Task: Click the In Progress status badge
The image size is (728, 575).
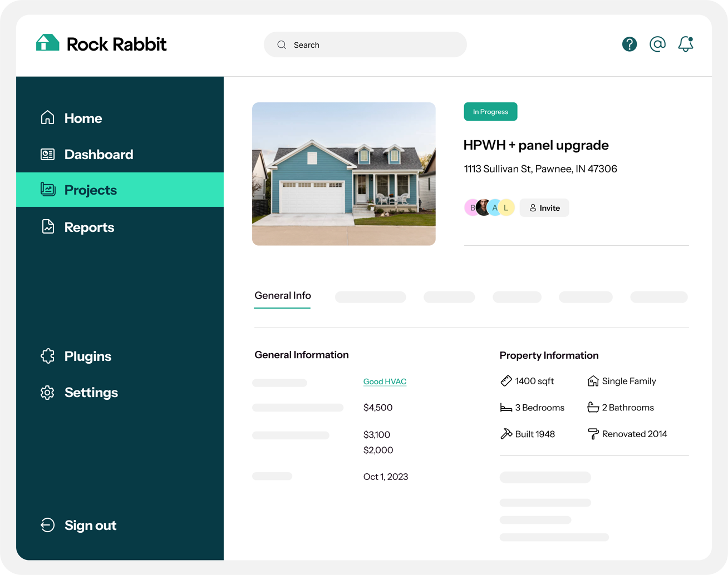Action: pos(490,112)
